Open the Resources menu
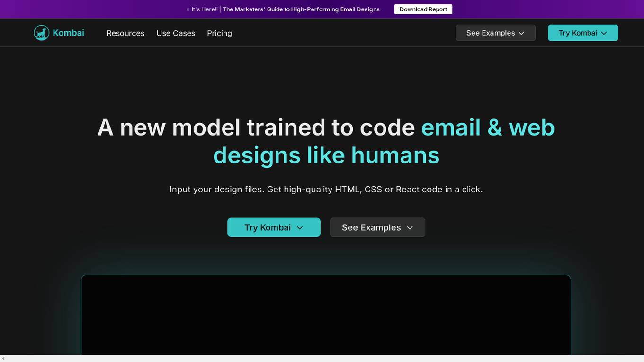 125,33
